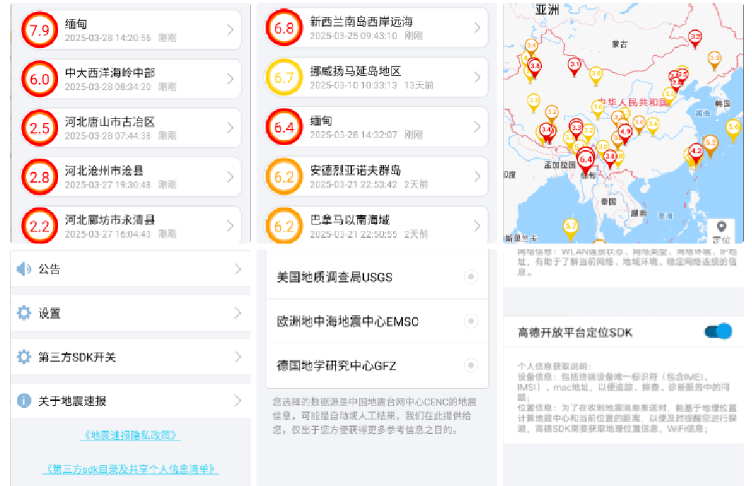Toggle the 高德开放平台定位SDK switch
The height and width of the screenshot is (486, 752).
point(718,331)
